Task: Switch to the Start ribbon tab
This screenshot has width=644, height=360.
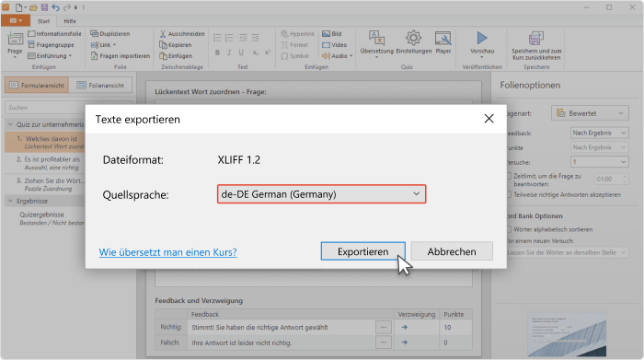Action: 43,21
